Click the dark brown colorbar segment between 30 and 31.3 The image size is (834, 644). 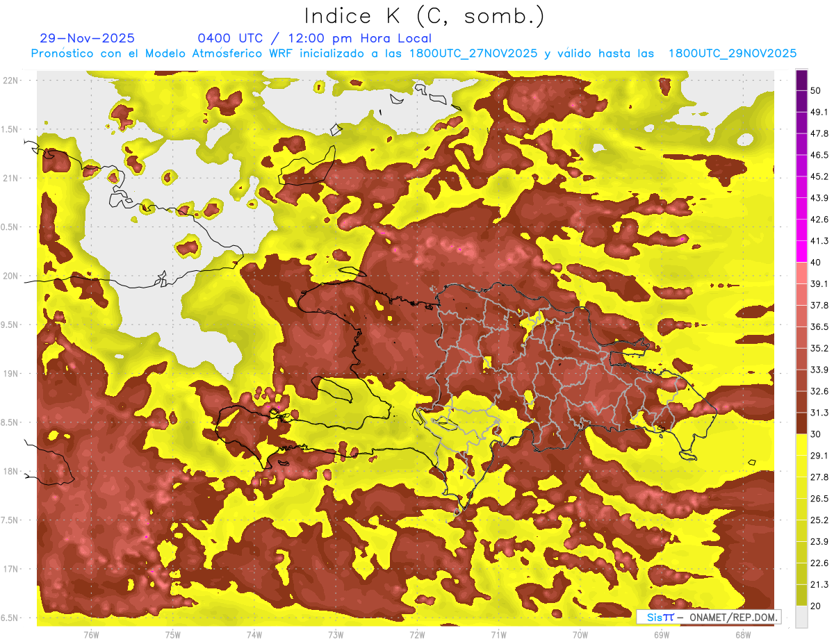click(x=801, y=423)
